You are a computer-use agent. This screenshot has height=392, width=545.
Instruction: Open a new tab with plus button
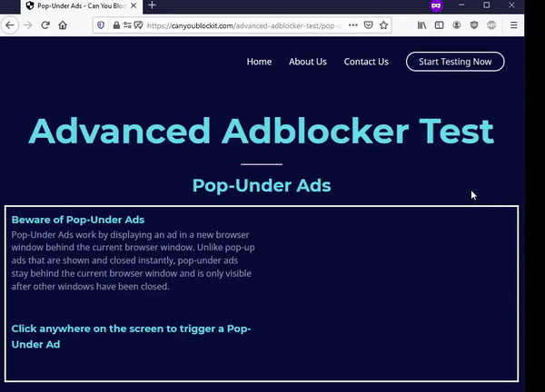(x=152, y=5)
